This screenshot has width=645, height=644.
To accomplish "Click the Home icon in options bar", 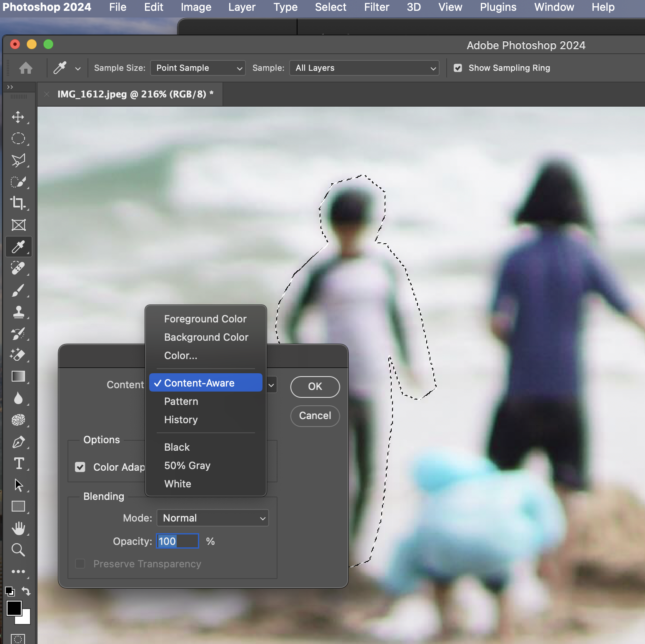I will 26,68.
